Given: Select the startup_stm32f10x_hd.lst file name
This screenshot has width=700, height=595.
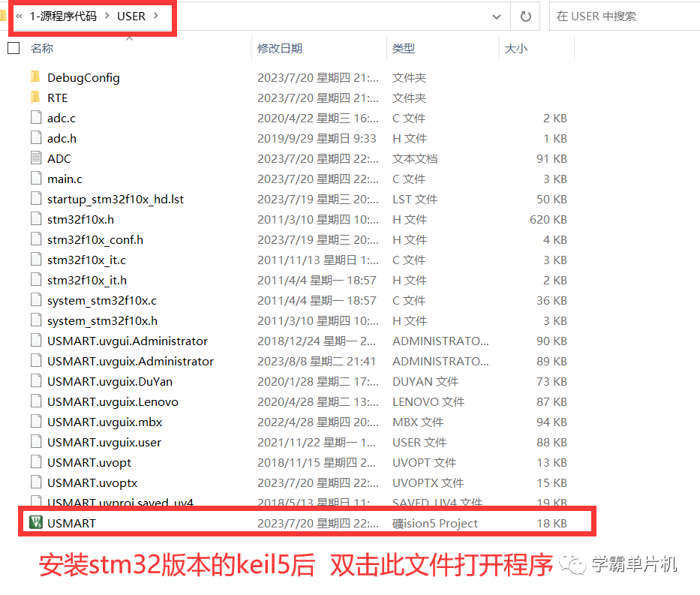Looking at the screenshot, I should (x=116, y=199).
